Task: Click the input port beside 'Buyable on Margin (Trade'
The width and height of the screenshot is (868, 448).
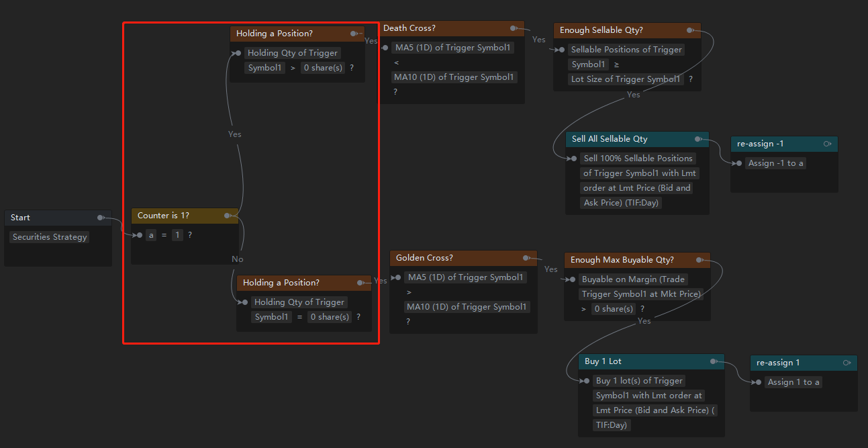Action: coord(573,279)
